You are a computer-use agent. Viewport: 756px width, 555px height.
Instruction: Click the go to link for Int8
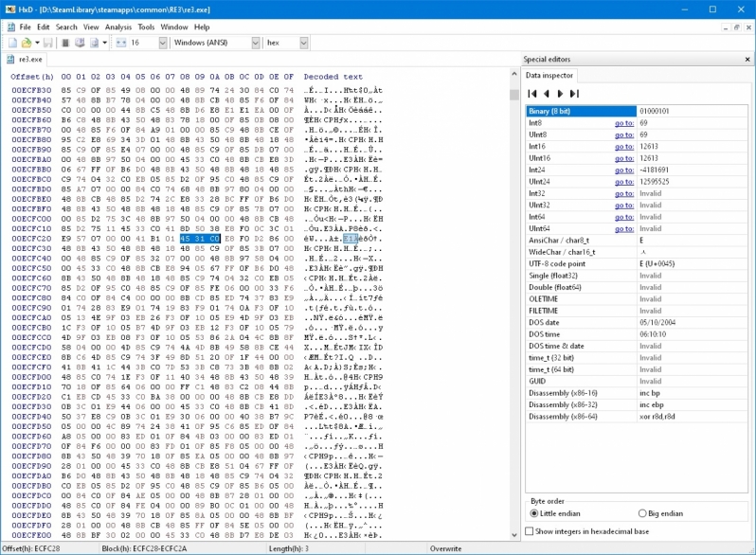tap(624, 123)
